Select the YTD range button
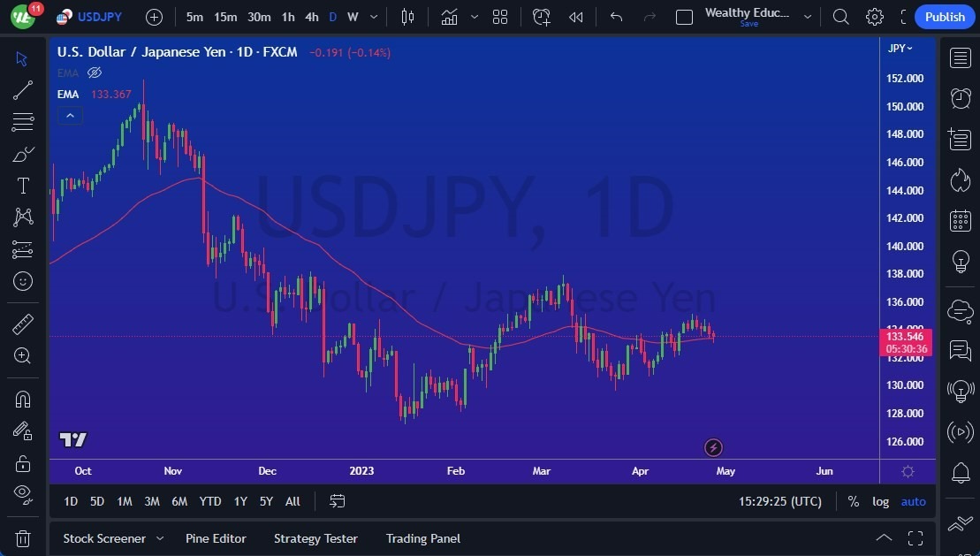This screenshot has height=556, width=980. [x=209, y=501]
